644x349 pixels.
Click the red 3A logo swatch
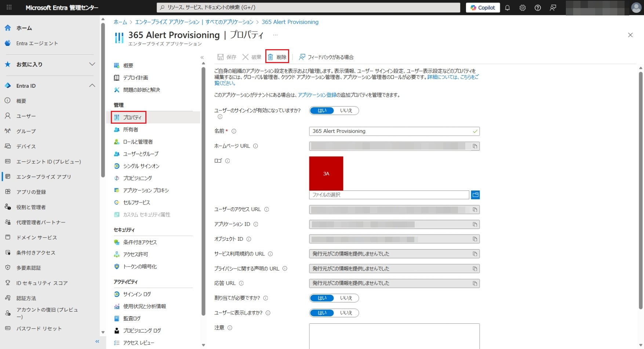tap(326, 173)
